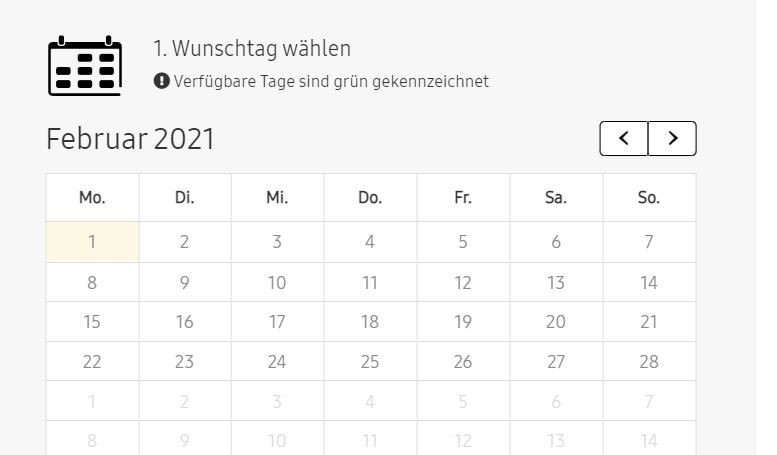Choose February 28 in the calendar
The width and height of the screenshot is (777, 455).
tap(649, 362)
